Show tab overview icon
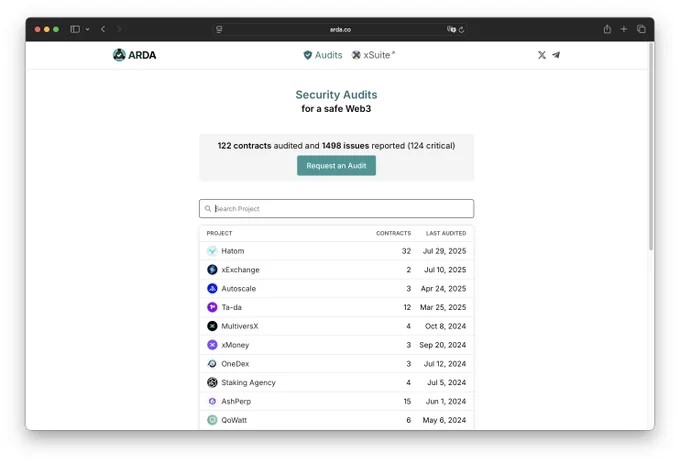 641,29
